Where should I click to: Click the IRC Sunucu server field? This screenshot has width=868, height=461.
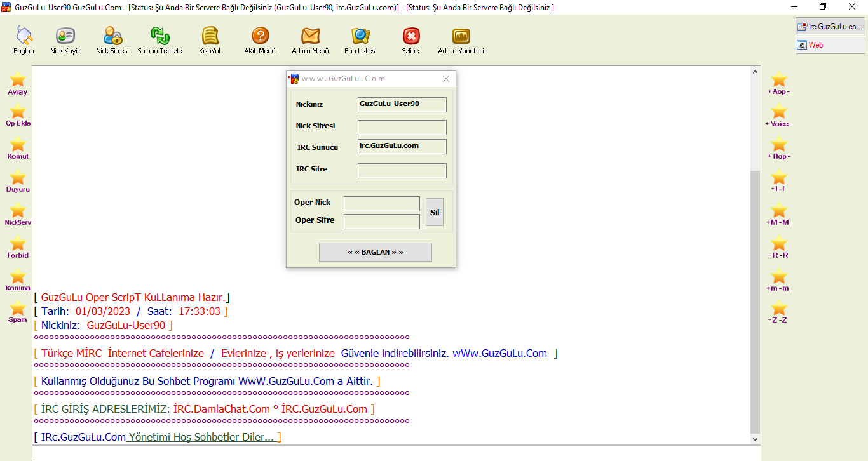(x=402, y=147)
